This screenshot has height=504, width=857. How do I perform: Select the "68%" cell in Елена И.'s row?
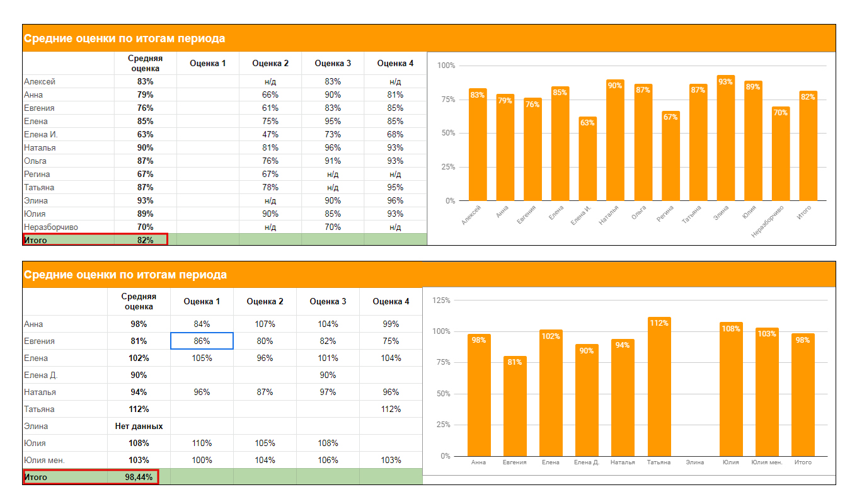tap(396, 134)
